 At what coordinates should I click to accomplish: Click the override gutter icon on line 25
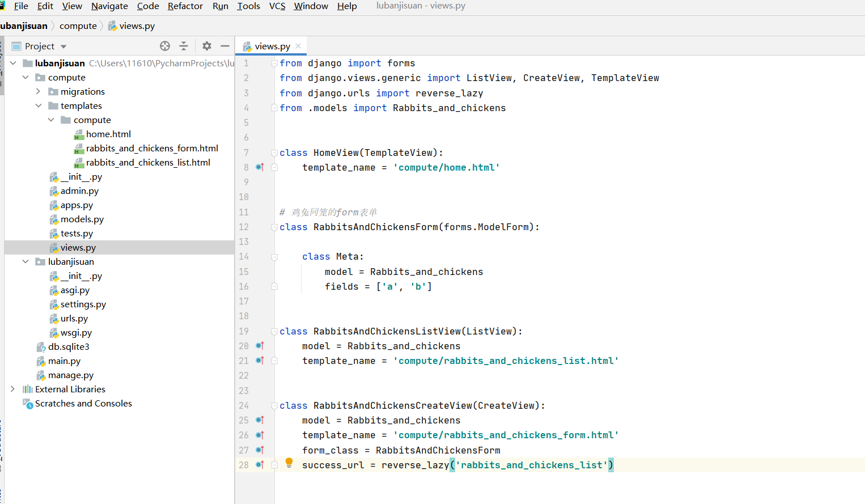tap(260, 420)
